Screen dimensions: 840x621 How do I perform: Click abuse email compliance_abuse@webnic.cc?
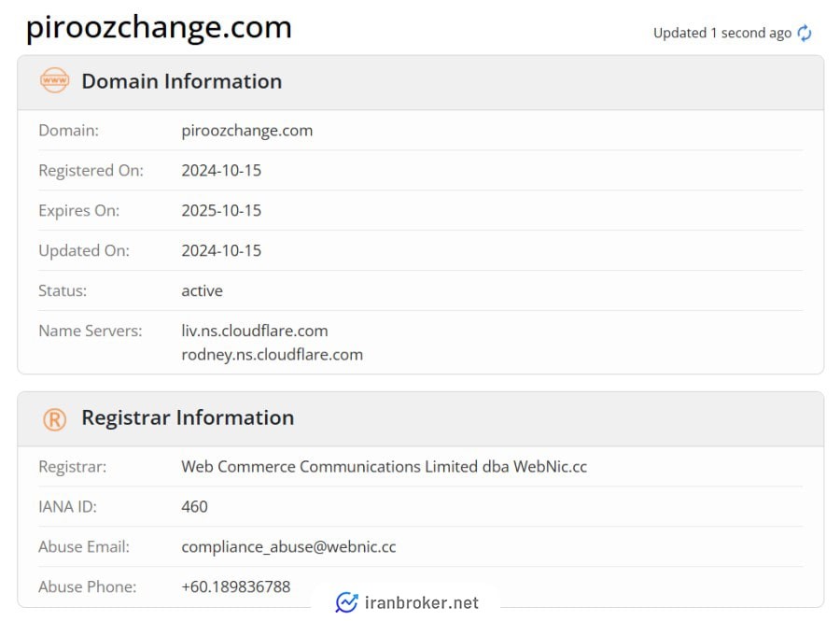288,547
